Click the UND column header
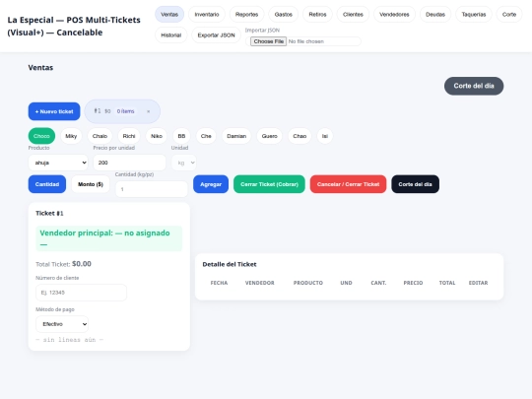 [347, 283]
